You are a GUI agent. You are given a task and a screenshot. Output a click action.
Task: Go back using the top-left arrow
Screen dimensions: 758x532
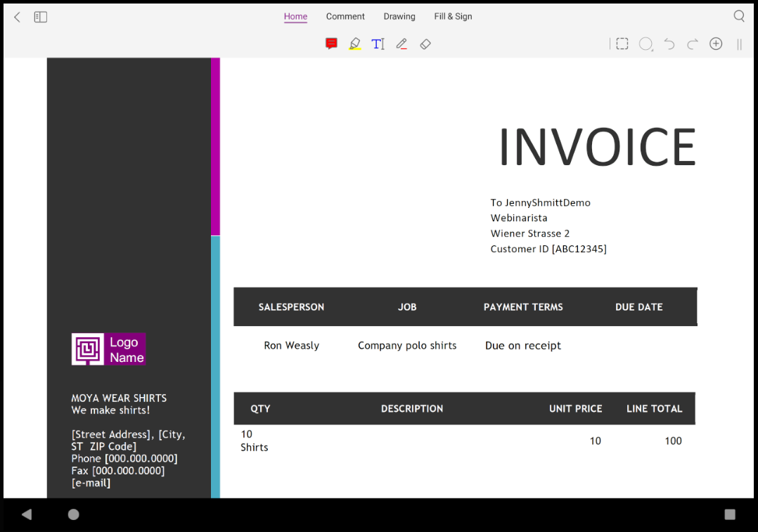(x=18, y=17)
